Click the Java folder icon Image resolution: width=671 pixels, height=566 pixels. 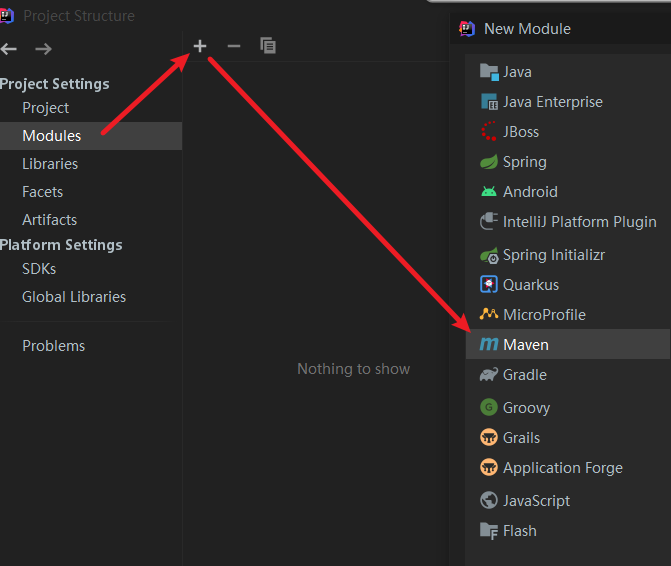[x=489, y=72]
